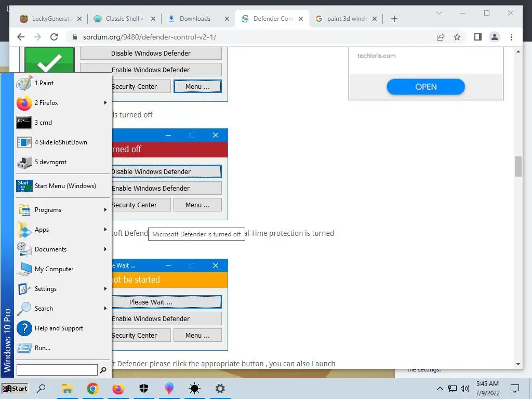Click the blue OPEN ad button
532x399 pixels.
426,87
